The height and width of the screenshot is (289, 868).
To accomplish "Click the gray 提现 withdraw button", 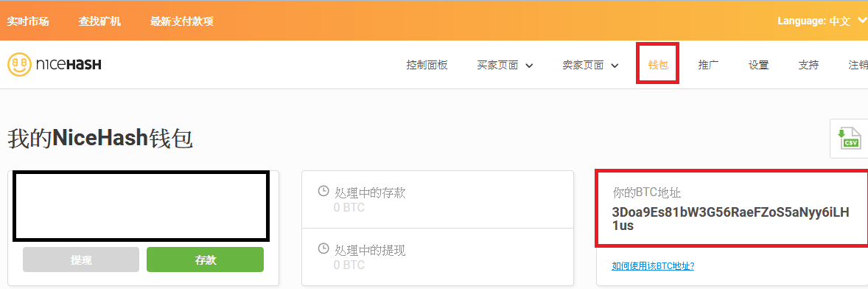I will coord(81,260).
